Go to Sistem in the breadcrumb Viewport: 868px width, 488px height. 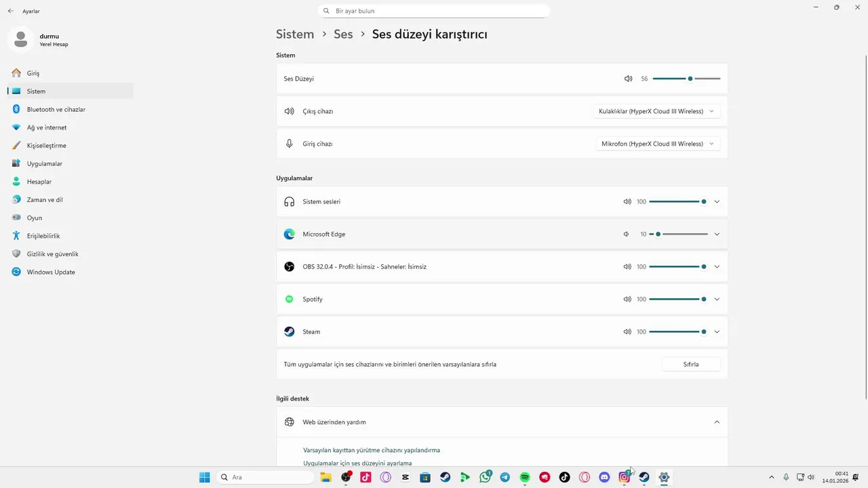[295, 34]
